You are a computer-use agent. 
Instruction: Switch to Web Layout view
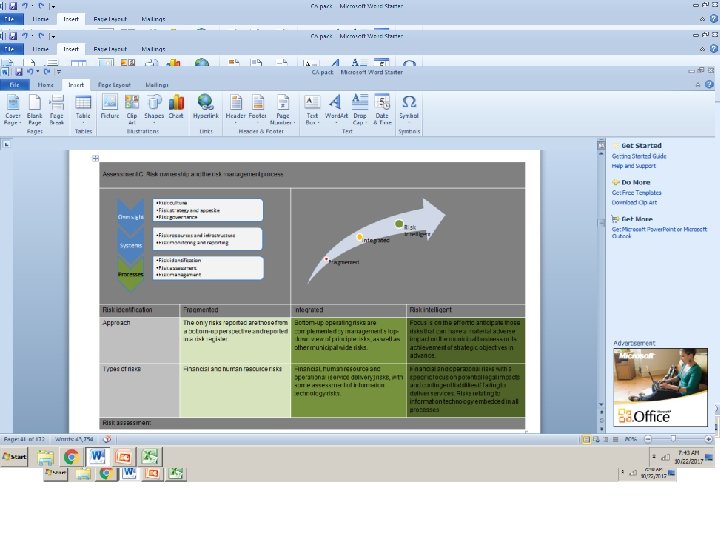click(606, 439)
